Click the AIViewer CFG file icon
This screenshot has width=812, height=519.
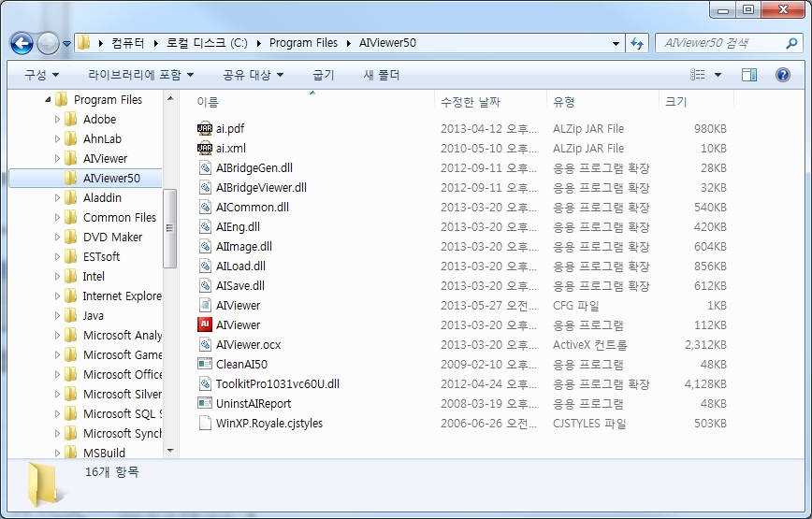205,305
